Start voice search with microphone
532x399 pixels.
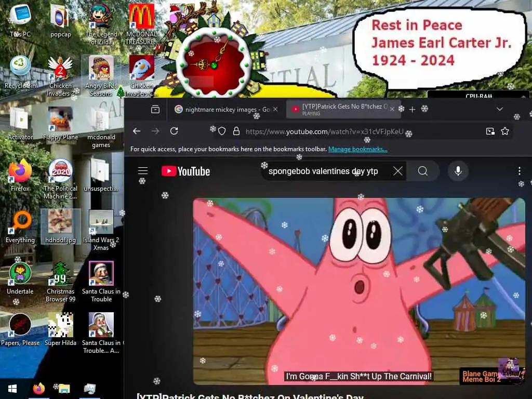click(x=458, y=171)
